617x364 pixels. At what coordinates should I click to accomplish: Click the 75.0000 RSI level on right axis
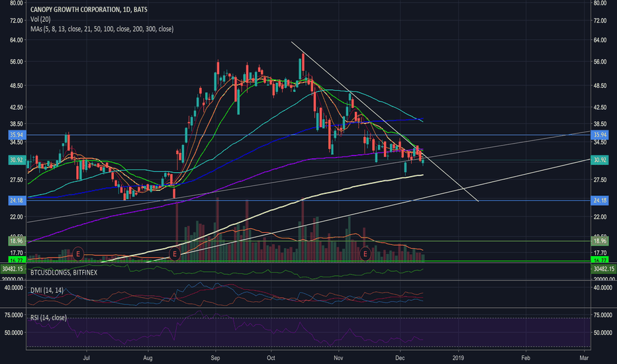point(603,315)
